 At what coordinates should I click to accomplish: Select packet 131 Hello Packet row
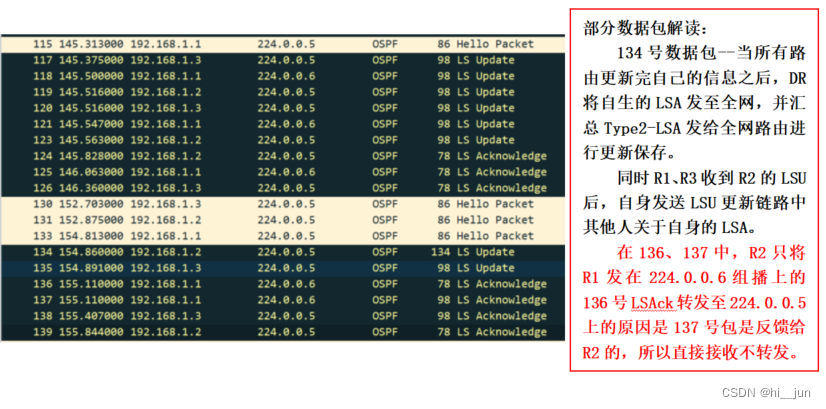[x=283, y=220]
